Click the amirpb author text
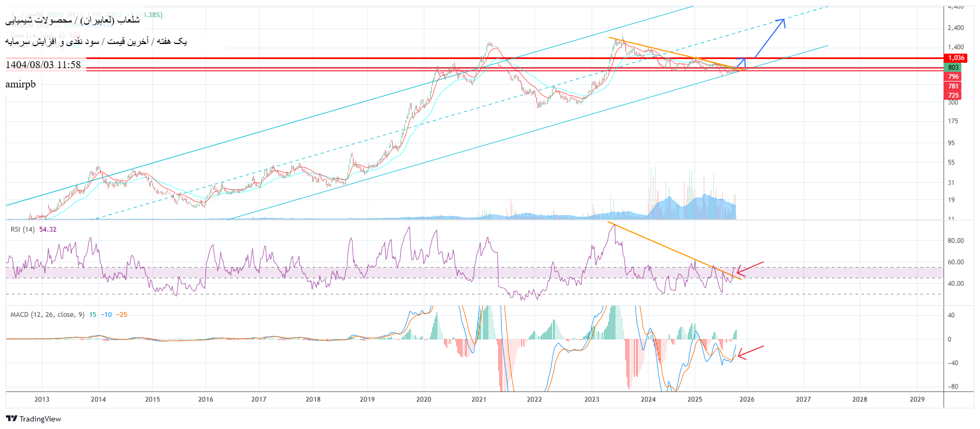980x429 pixels. tap(20, 84)
